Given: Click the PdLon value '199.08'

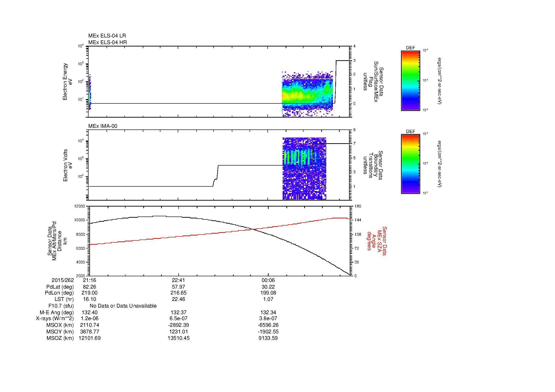Looking at the screenshot, I should tap(268, 293).
